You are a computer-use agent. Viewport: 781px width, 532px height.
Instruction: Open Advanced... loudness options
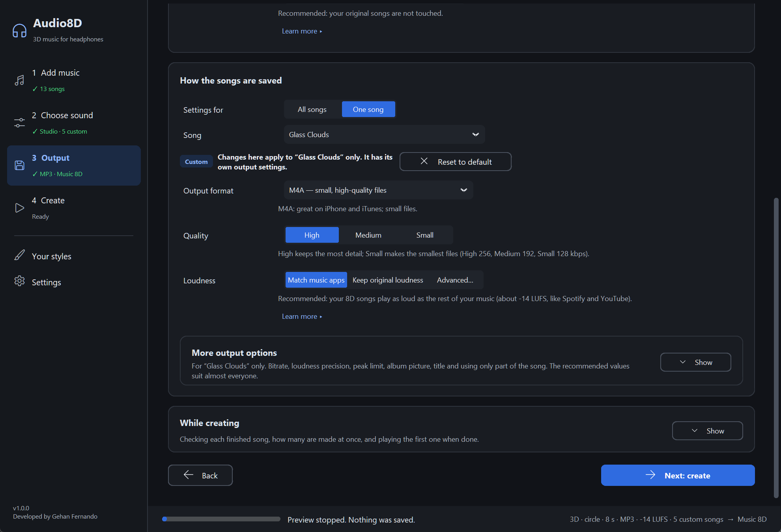[x=455, y=280]
